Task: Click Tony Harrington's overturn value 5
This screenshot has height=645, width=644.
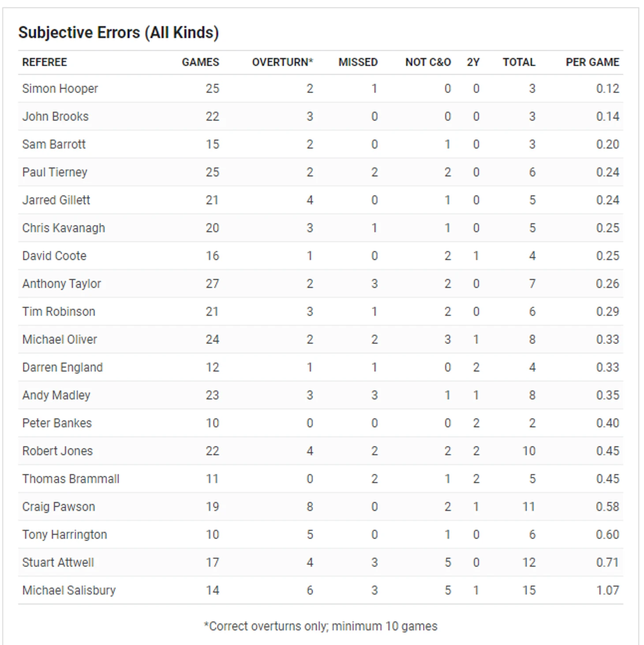Action: 310,535
